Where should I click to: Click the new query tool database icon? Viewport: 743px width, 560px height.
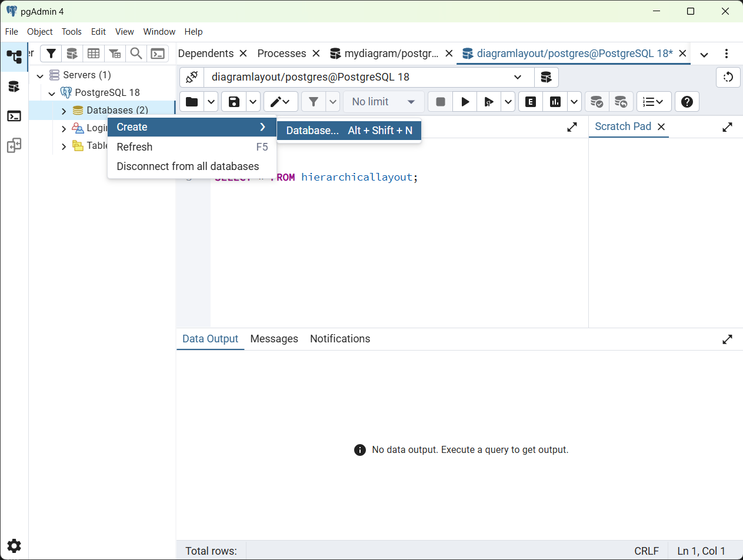pyautogui.click(x=546, y=77)
